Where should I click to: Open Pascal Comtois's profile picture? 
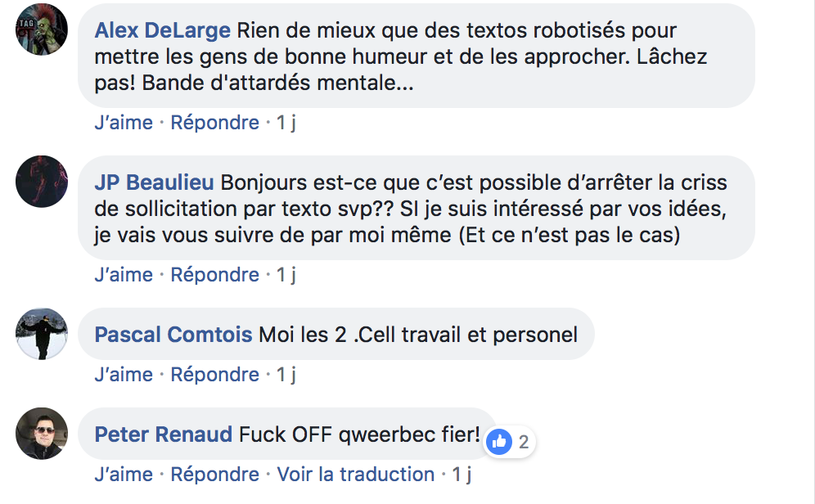click(42, 334)
